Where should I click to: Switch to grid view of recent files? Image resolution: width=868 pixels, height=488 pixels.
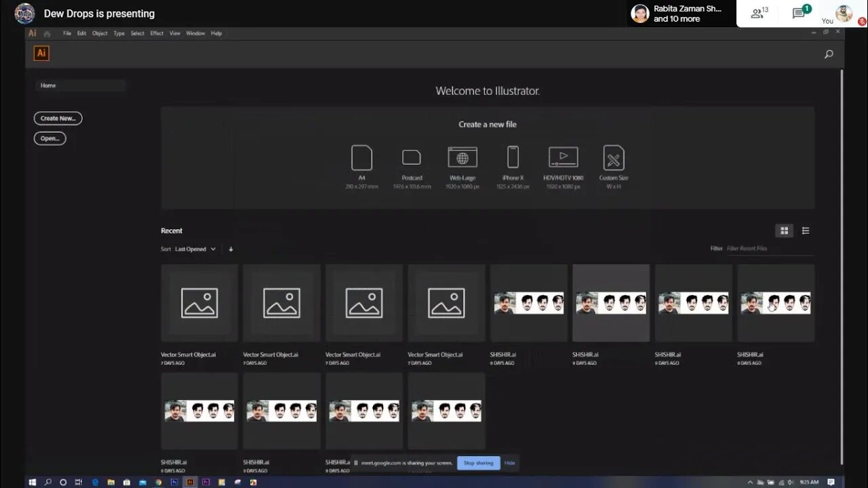784,230
